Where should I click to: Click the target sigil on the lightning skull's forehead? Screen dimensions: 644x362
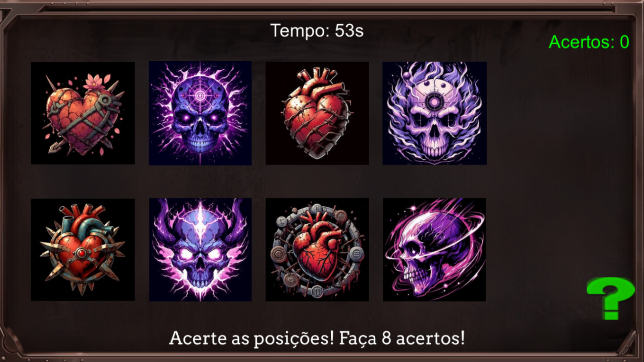[200, 96]
